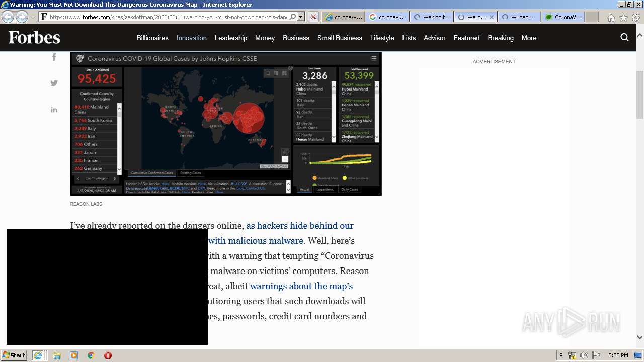Follow link 'with malicious malware'
This screenshot has width=644, height=362.
point(256,241)
